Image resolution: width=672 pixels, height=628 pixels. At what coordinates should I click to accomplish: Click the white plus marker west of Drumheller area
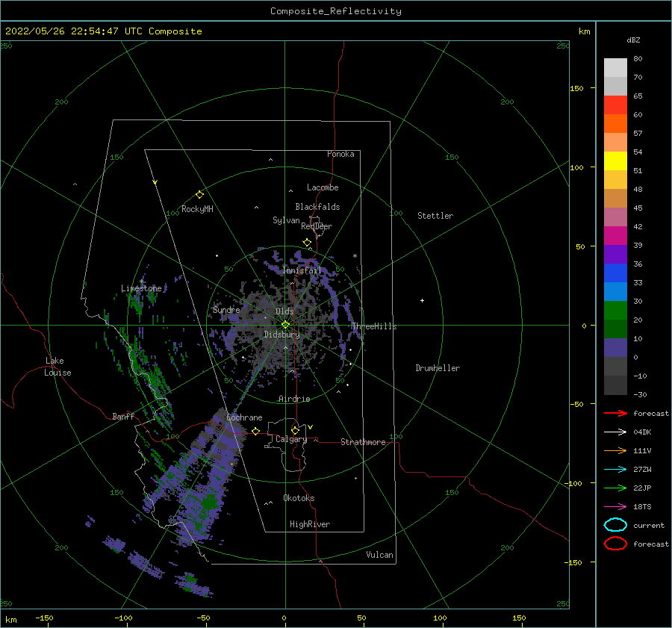click(x=422, y=300)
